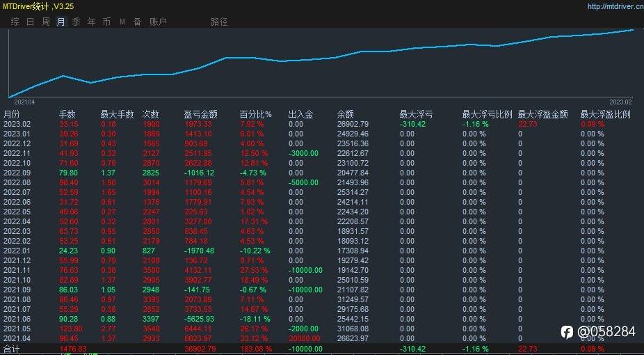The image size is (644, 355).
Task: Open the 日 daily statistics tab
Action: click(31, 22)
